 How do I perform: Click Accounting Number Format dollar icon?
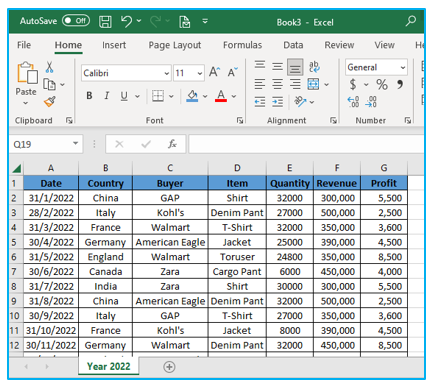click(353, 84)
